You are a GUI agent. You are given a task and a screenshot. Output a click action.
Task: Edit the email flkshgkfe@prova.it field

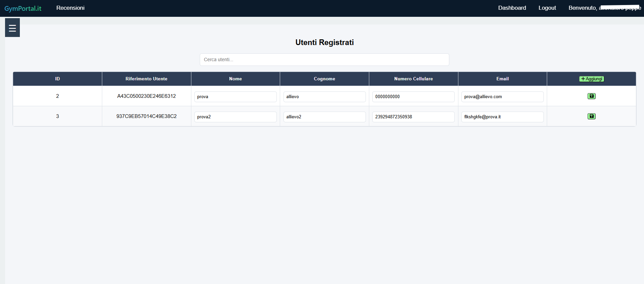point(502,117)
